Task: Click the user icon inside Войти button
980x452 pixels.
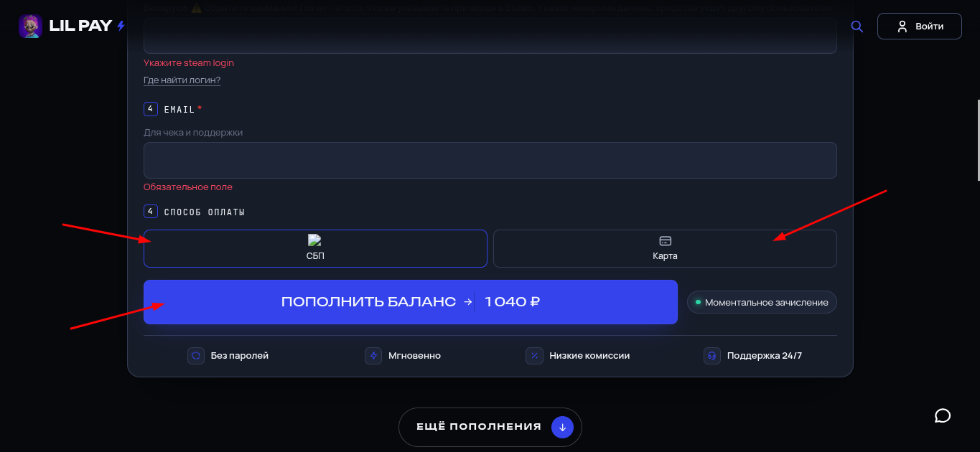Action: click(902, 27)
